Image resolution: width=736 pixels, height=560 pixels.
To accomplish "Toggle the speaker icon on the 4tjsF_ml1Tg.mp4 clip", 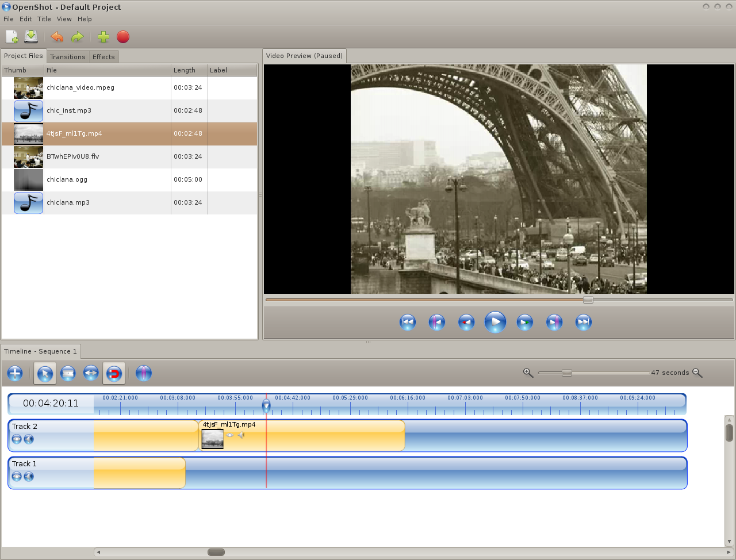I will point(241,435).
